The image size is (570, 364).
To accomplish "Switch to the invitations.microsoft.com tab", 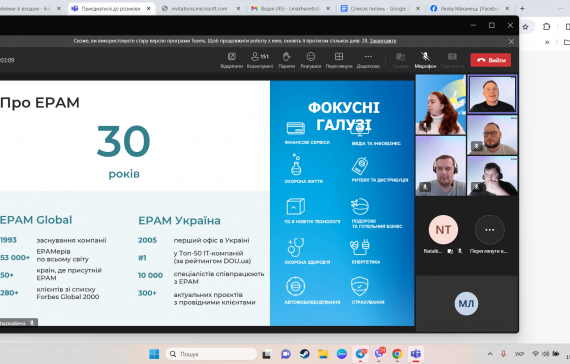I will [x=199, y=8].
